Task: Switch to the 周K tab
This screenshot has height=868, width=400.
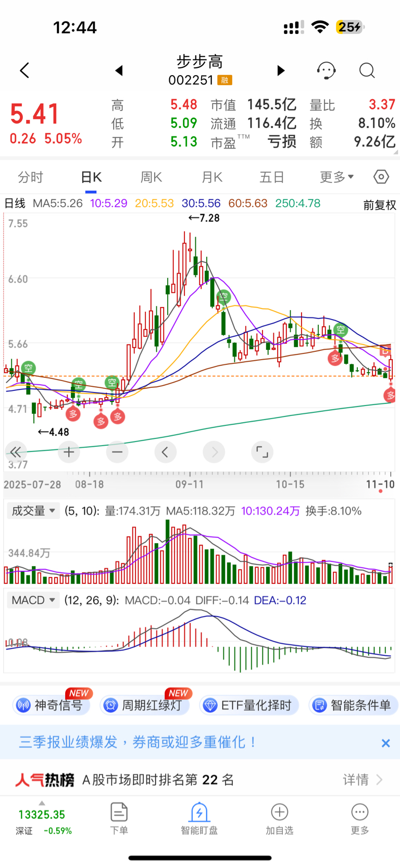Action: point(152,177)
